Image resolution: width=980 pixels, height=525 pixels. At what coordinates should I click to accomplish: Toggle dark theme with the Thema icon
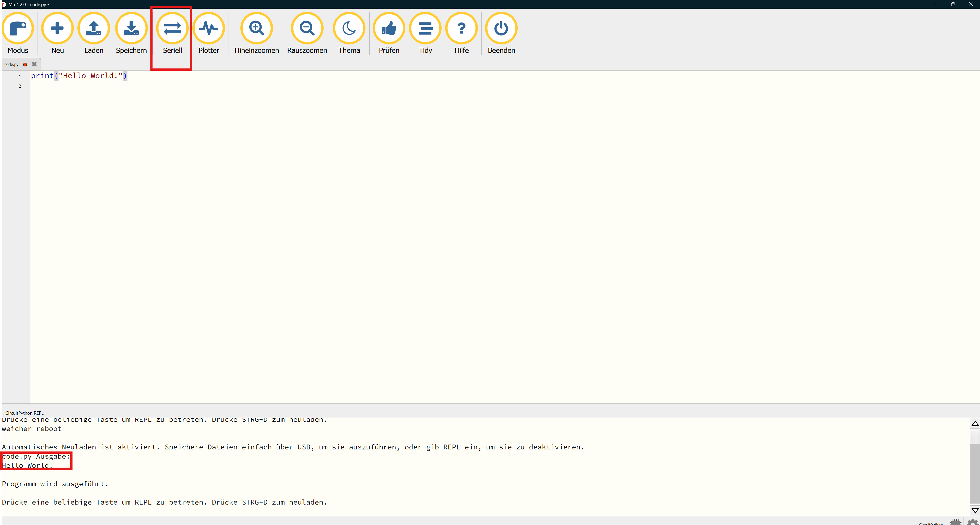(x=348, y=29)
